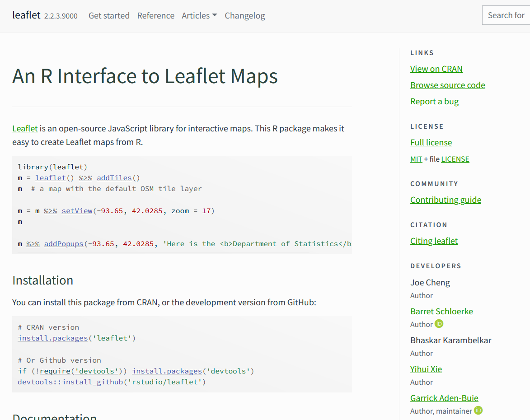Open the Contributing guide link
The image size is (530, 420).
446,200
